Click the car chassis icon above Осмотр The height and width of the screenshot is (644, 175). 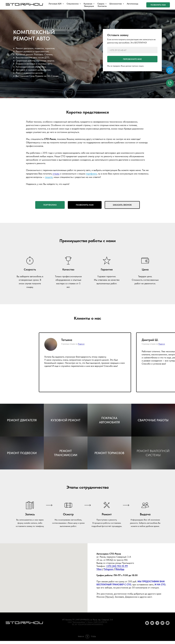click(68, 505)
